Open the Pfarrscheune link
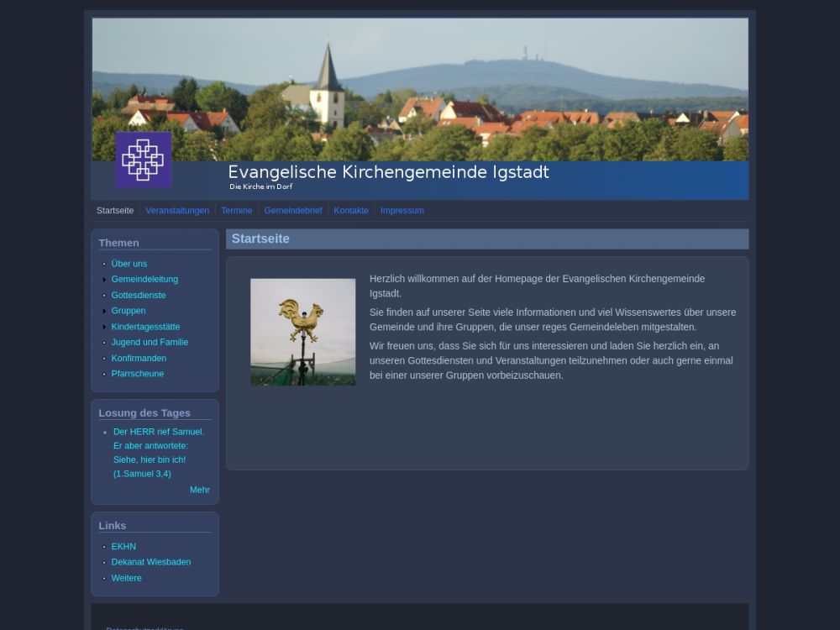This screenshot has width=840, height=630. pos(138,374)
